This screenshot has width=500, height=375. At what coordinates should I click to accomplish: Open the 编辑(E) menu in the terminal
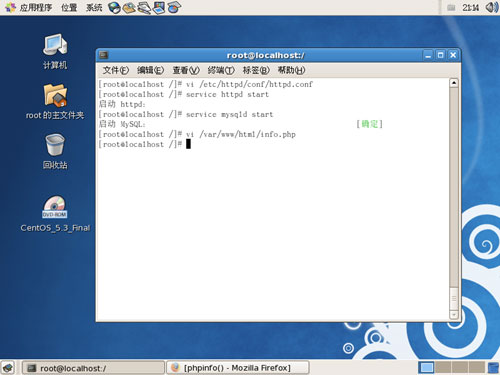pos(150,70)
